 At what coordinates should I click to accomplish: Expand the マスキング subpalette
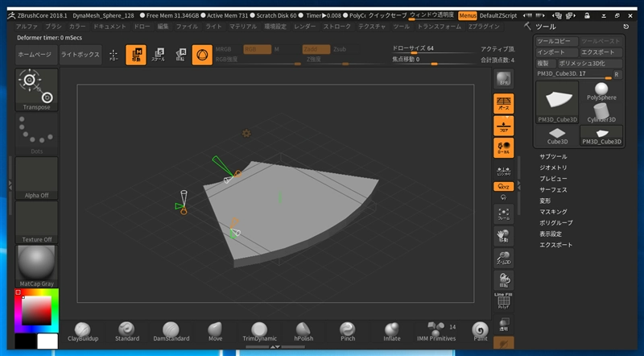[x=553, y=212]
